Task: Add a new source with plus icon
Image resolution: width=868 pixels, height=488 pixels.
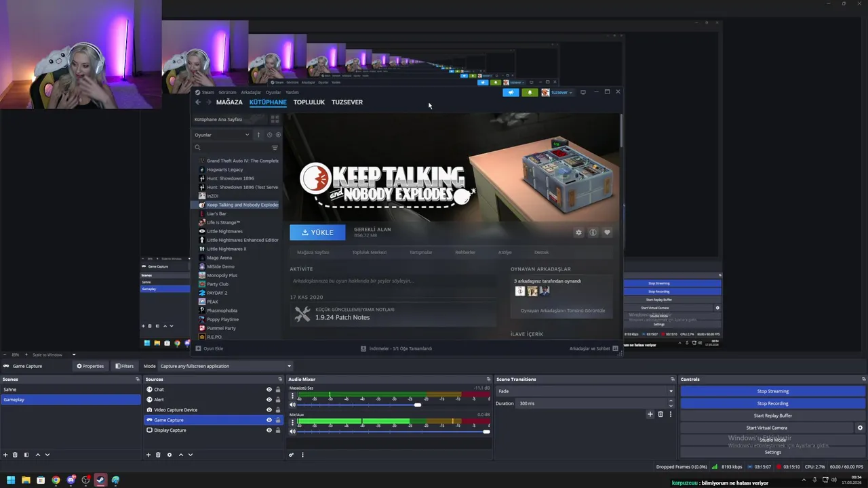Action: pyautogui.click(x=149, y=455)
